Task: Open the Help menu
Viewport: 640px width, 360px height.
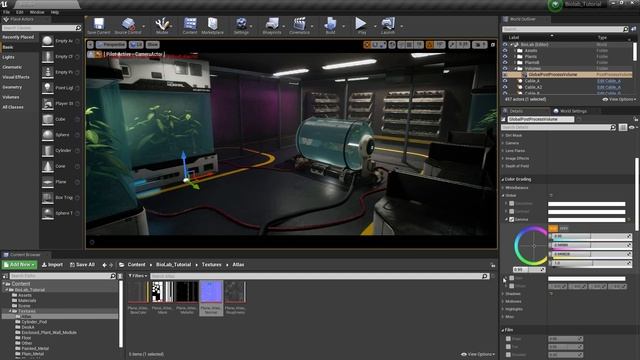Action: [x=55, y=12]
